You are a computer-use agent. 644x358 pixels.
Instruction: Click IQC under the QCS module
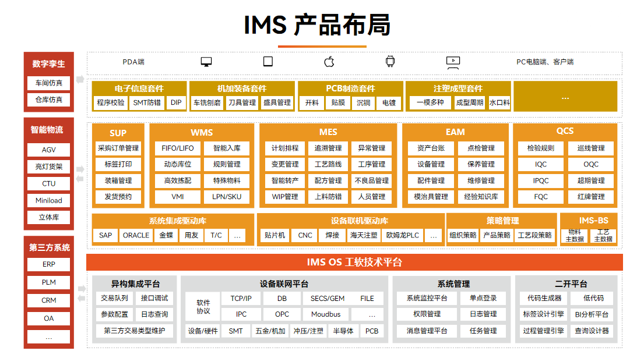point(540,164)
